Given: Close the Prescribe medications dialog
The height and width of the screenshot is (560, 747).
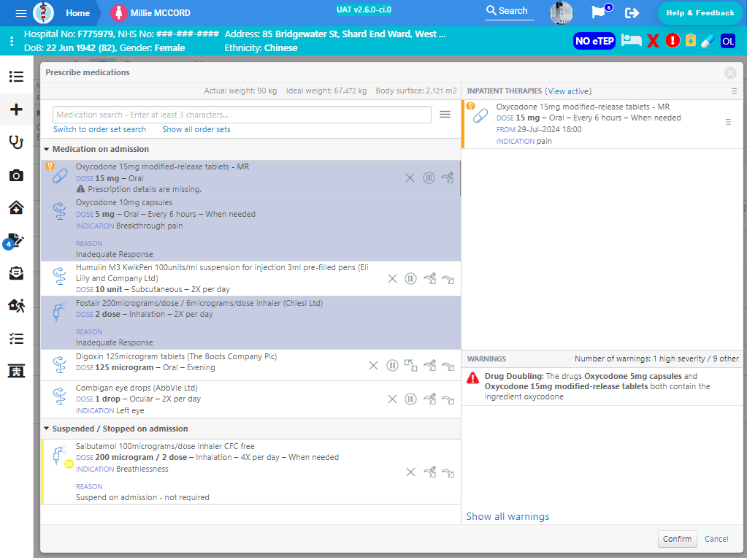Looking at the screenshot, I should (x=730, y=73).
